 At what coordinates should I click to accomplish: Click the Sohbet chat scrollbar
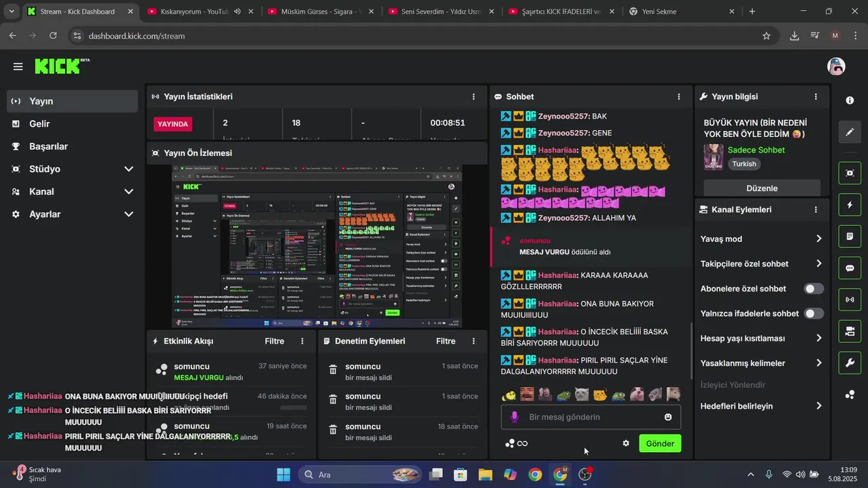coord(691,350)
